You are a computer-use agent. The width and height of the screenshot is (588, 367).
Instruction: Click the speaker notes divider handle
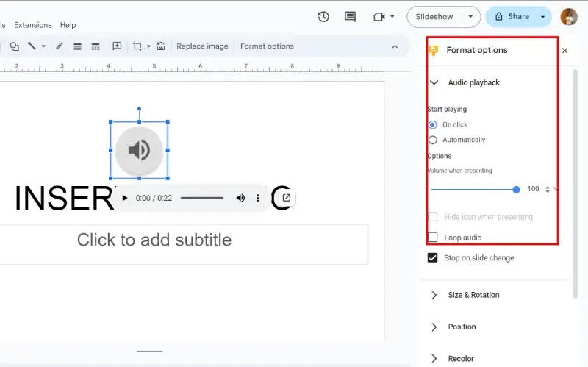coord(150,352)
